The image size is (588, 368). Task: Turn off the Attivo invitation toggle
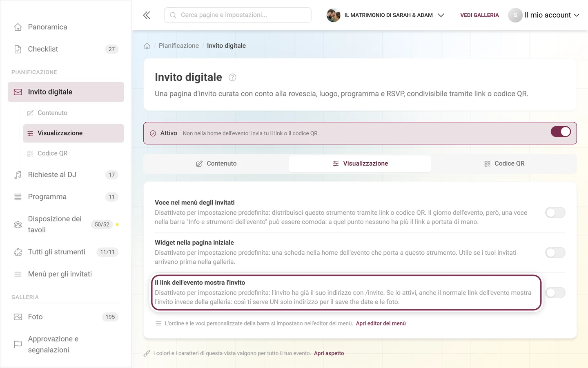[x=561, y=132]
